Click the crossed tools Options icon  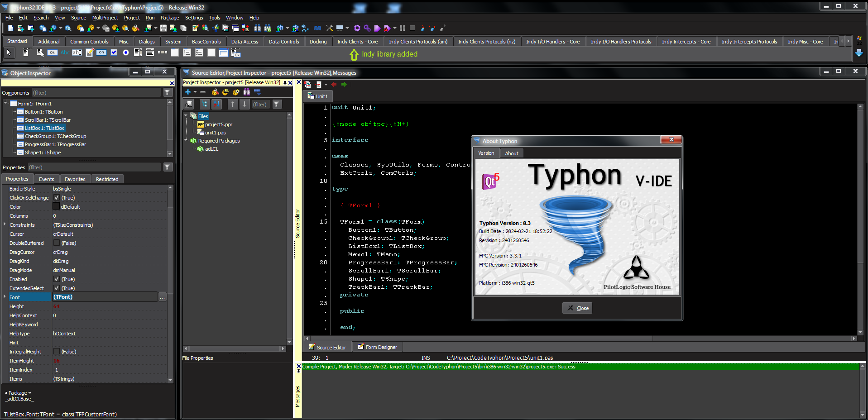coord(329,28)
